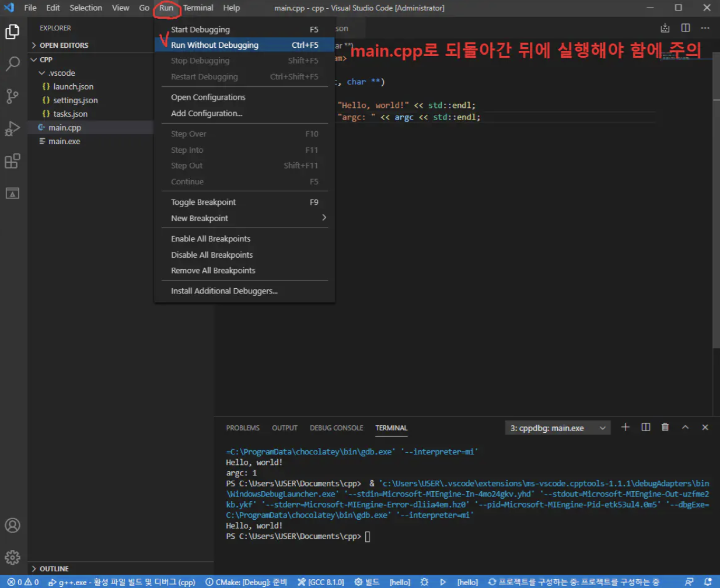The height and width of the screenshot is (588, 720).
Task: Open the terminal selector dropdown cppdbg: main.exe
Action: click(x=558, y=428)
